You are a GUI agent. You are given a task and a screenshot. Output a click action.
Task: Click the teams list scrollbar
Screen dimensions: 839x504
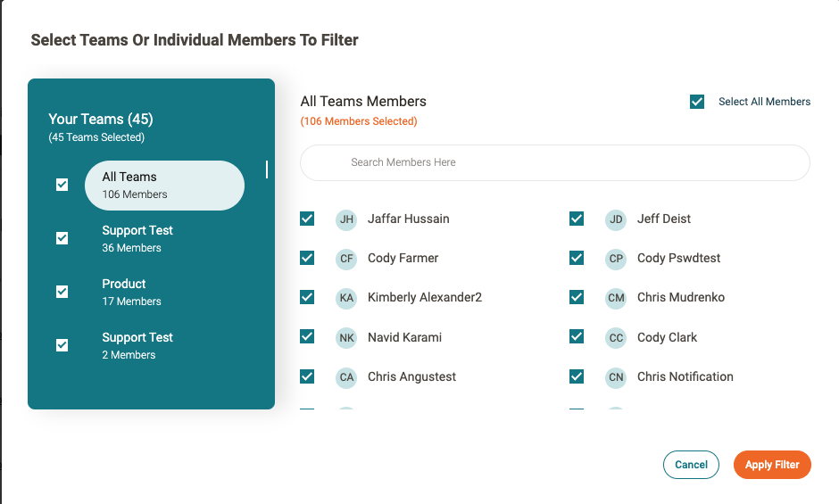coord(266,169)
